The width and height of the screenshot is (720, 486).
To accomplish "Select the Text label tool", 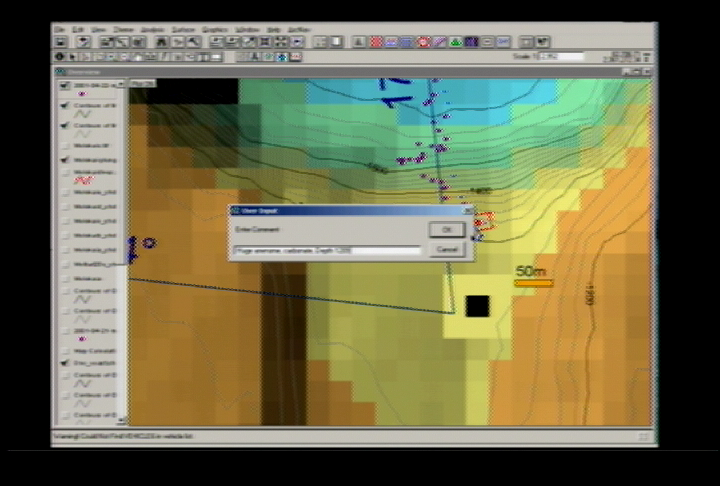I will tap(255, 57).
